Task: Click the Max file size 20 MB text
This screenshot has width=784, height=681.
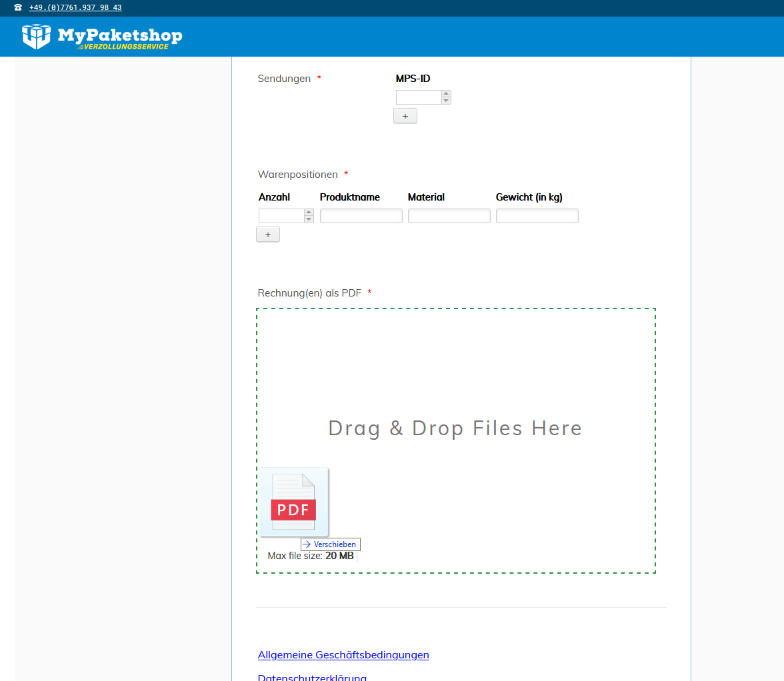Action: (x=311, y=556)
